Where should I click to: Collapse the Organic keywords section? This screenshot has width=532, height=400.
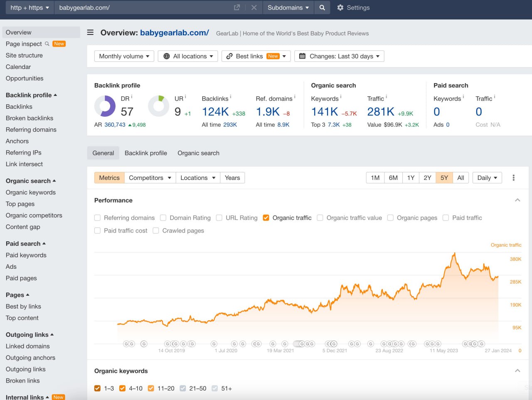pos(517,371)
